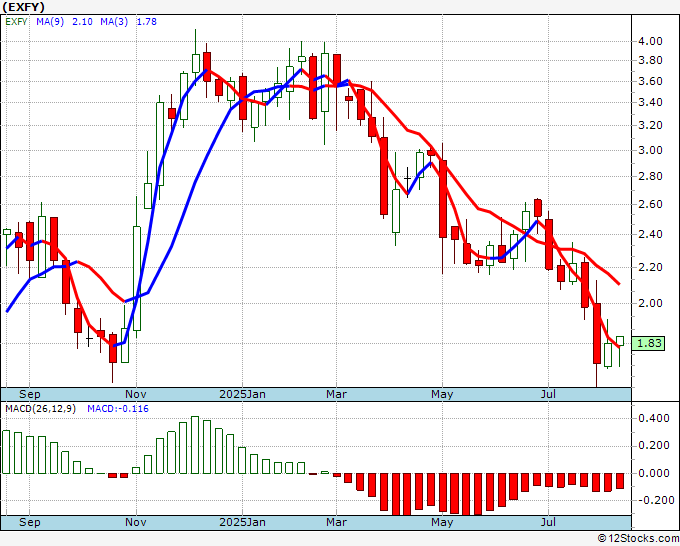680x546 pixels.
Task: Click the ©12Stocks.com credit link
Action: (x=638, y=539)
